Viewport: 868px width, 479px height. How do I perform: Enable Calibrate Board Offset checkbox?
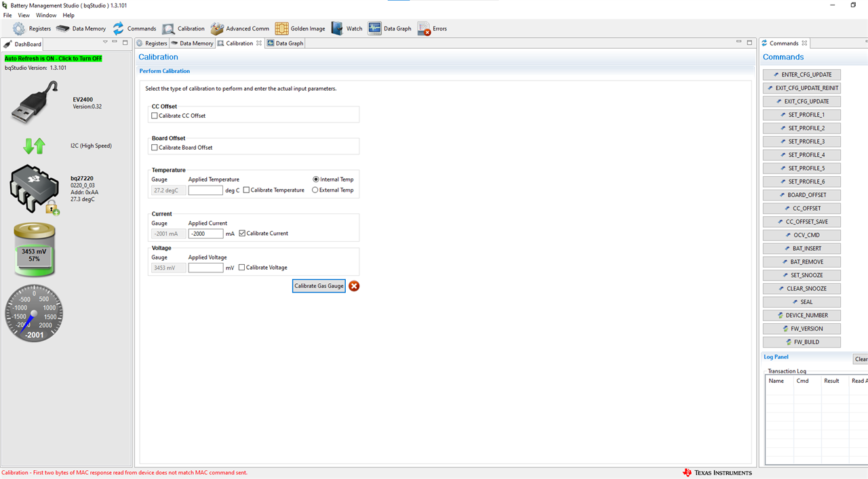click(155, 148)
